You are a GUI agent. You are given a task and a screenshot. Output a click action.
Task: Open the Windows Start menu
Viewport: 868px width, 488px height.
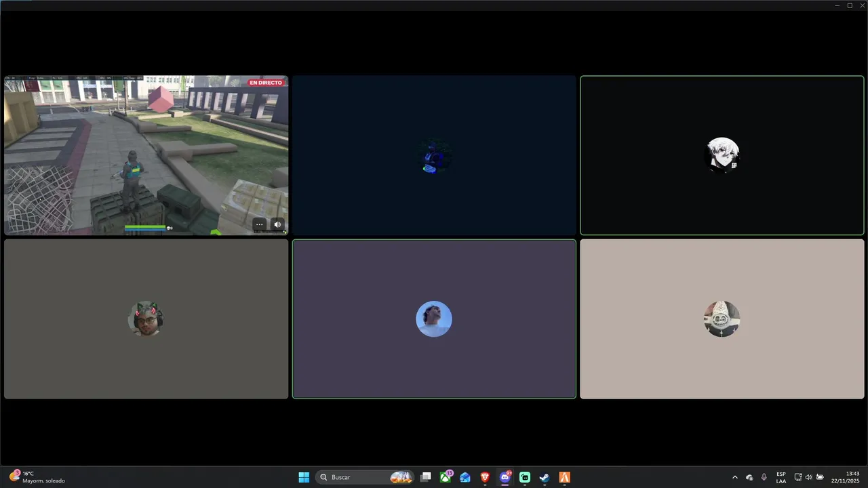point(304,477)
